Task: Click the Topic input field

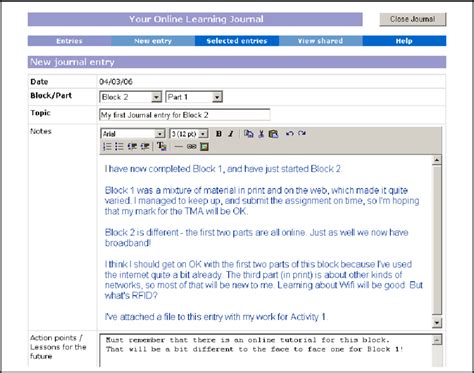Action: point(185,115)
